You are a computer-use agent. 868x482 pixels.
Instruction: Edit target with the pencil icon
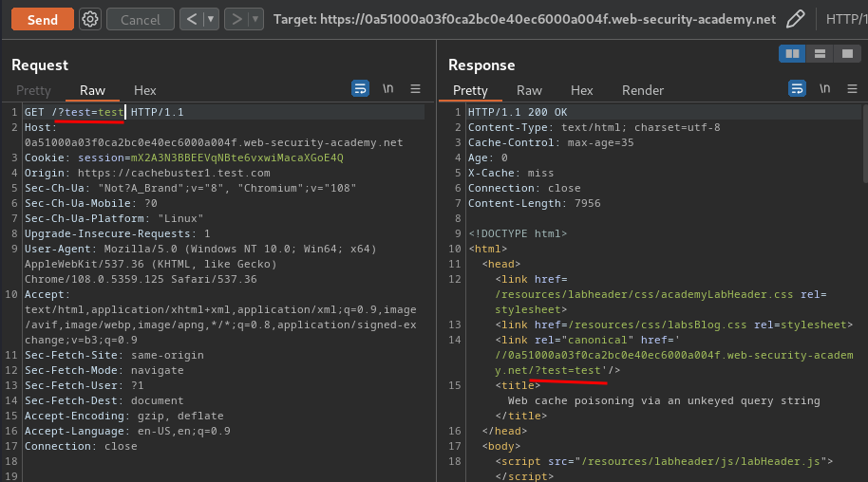point(796,19)
